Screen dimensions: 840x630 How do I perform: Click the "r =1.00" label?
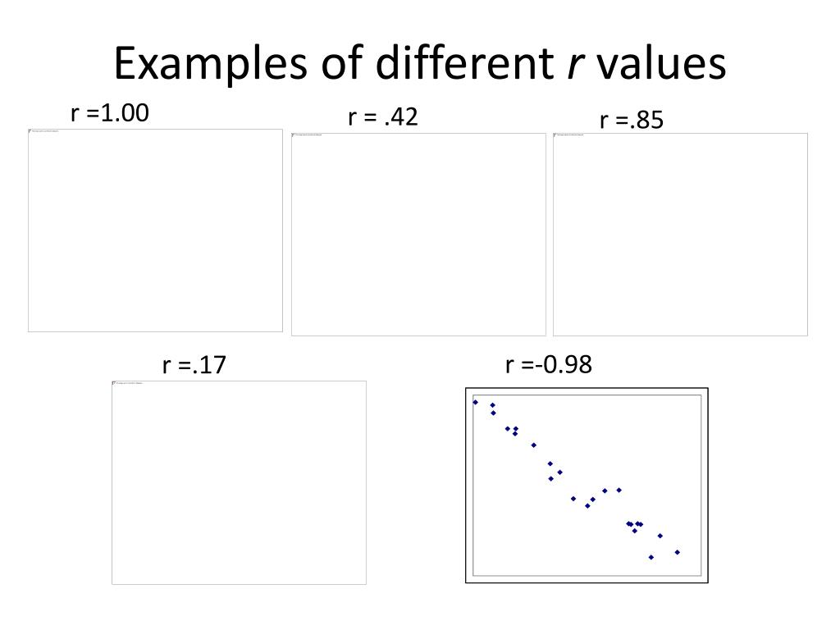tap(110, 113)
